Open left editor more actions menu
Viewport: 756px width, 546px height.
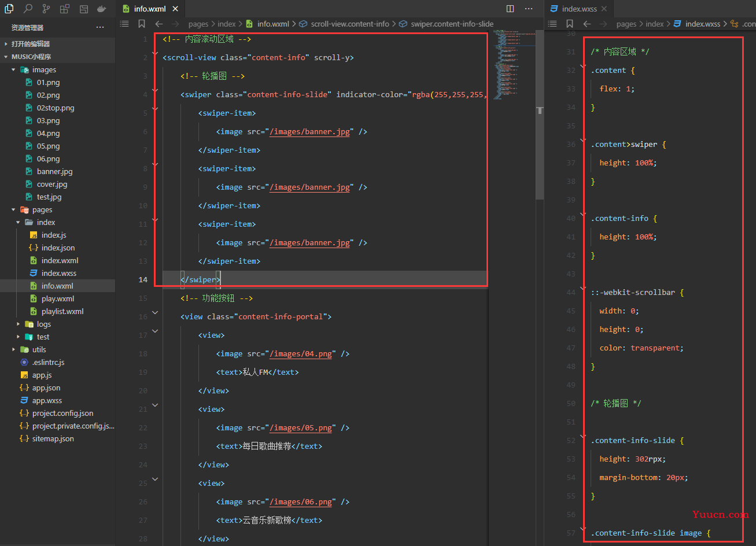(x=529, y=9)
